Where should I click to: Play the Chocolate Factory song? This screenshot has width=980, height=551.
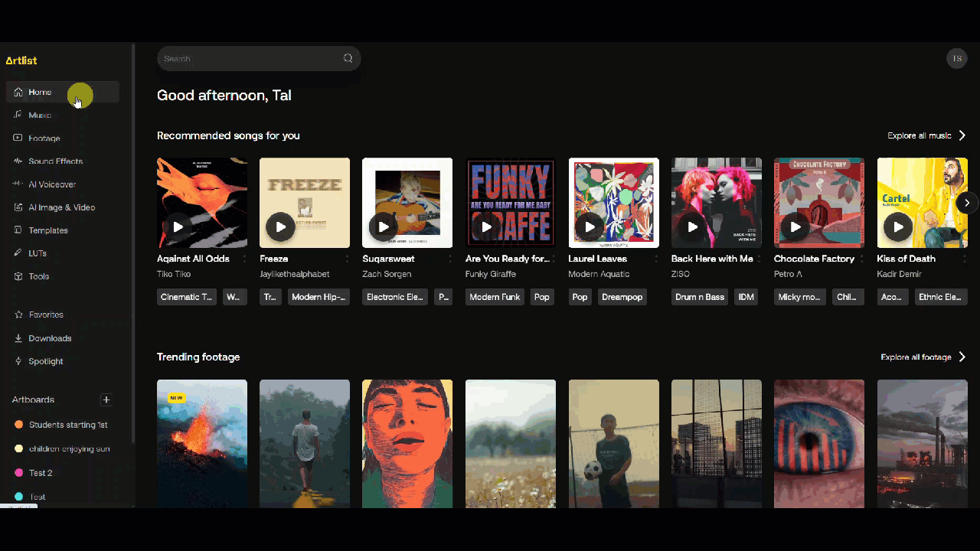tap(795, 227)
